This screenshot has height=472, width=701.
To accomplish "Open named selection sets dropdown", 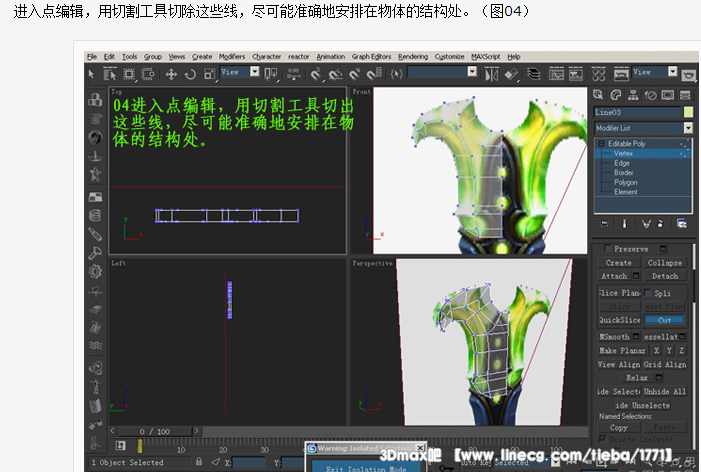I will pyautogui.click(x=442, y=72).
